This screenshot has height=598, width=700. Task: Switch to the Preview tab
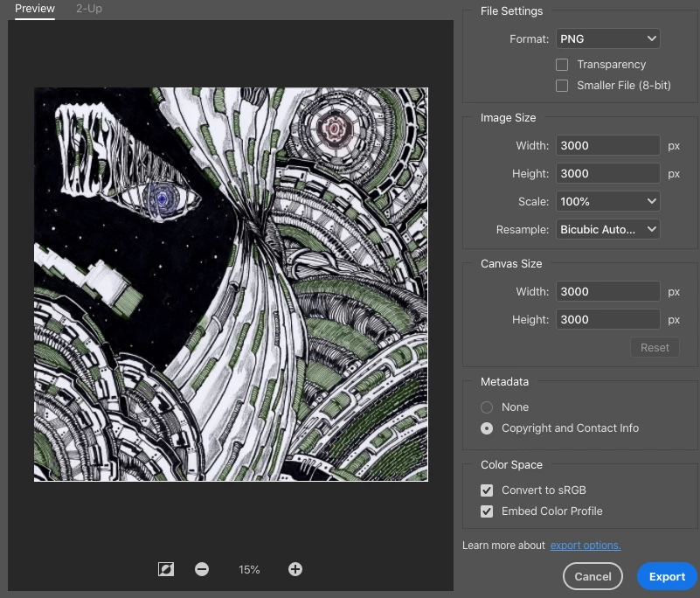click(x=35, y=9)
